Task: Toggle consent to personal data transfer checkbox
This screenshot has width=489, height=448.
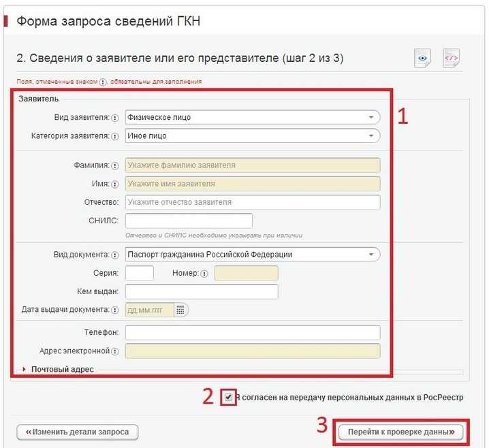Action: click(229, 397)
